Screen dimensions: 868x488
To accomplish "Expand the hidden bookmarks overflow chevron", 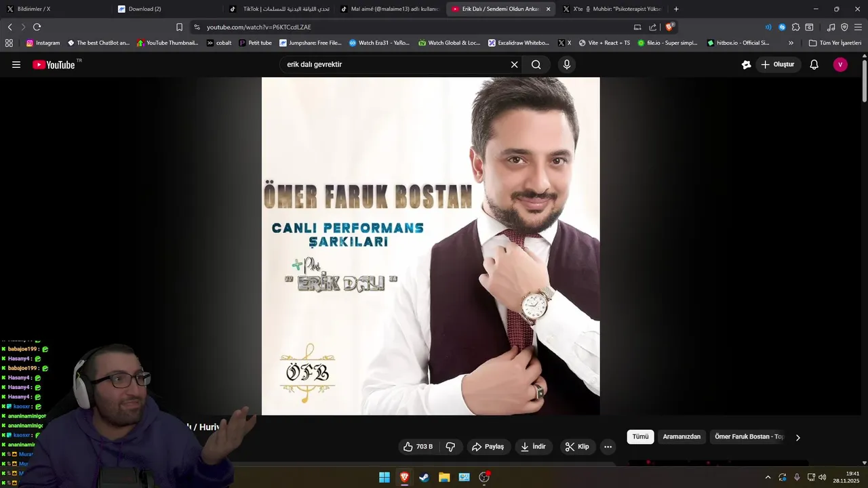I will [791, 43].
